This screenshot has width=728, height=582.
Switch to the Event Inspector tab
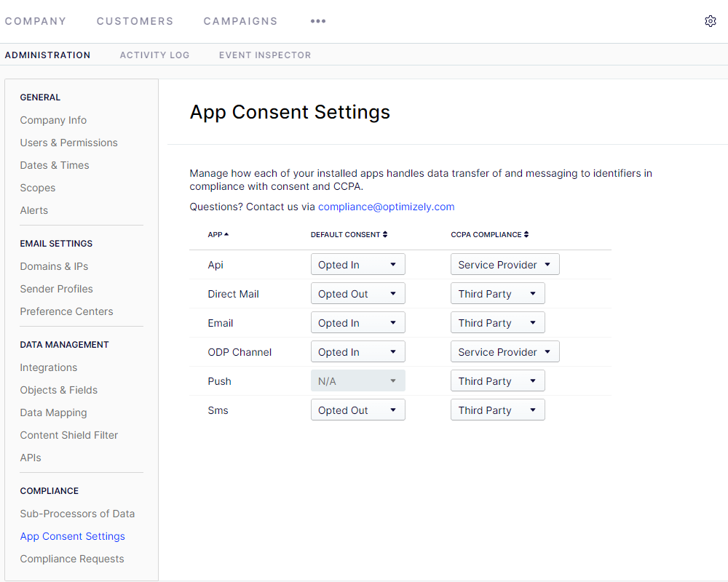(265, 55)
